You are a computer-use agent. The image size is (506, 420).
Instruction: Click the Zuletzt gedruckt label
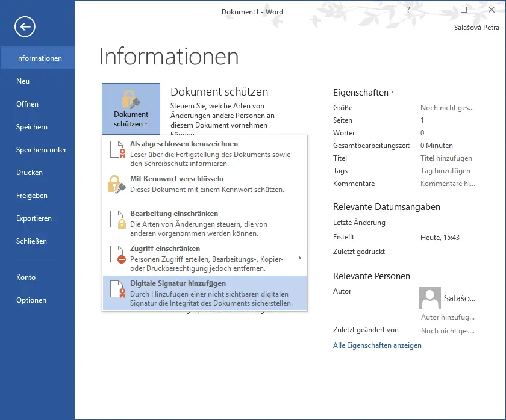359,252
